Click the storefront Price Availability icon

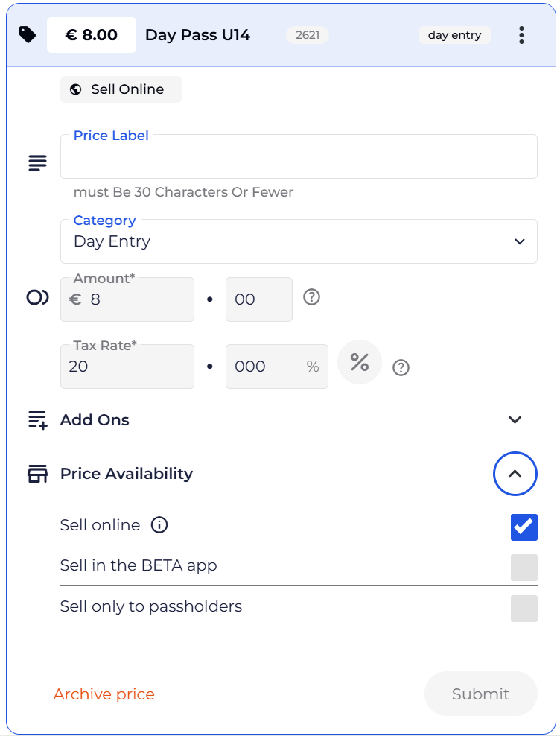pos(37,474)
